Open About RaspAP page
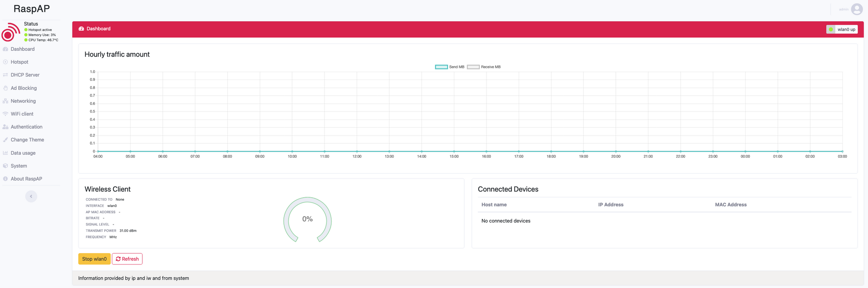Image resolution: width=868 pixels, height=288 pixels. (x=26, y=179)
